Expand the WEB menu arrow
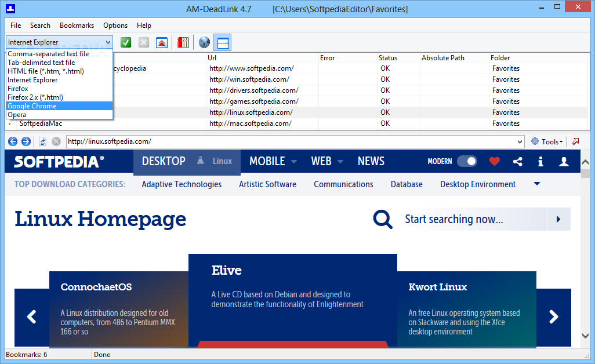Image resolution: width=595 pixels, height=364 pixels. coord(340,162)
